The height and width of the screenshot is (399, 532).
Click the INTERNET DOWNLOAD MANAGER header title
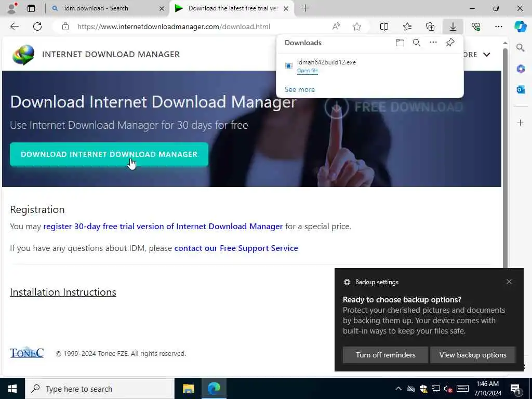tap(111, 54)
